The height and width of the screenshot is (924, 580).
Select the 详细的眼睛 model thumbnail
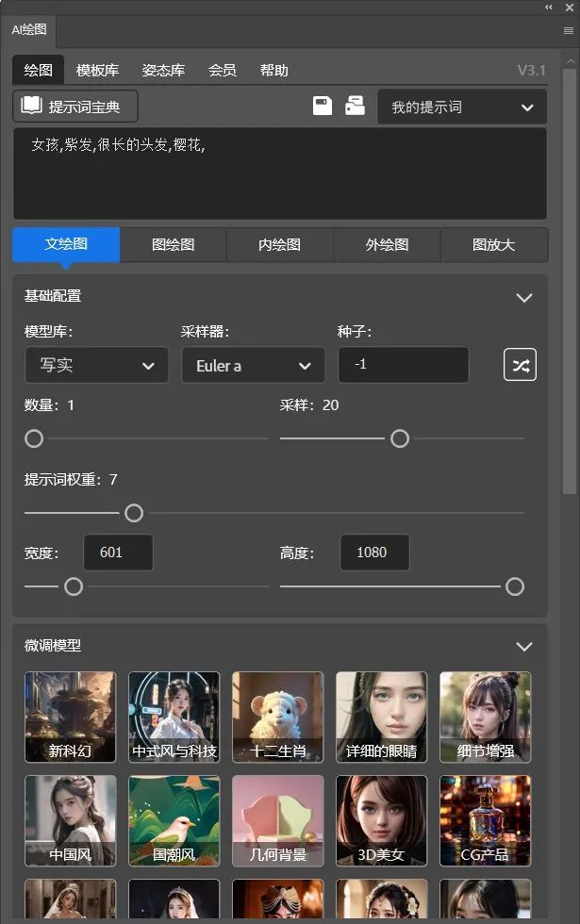pos(381,718)
